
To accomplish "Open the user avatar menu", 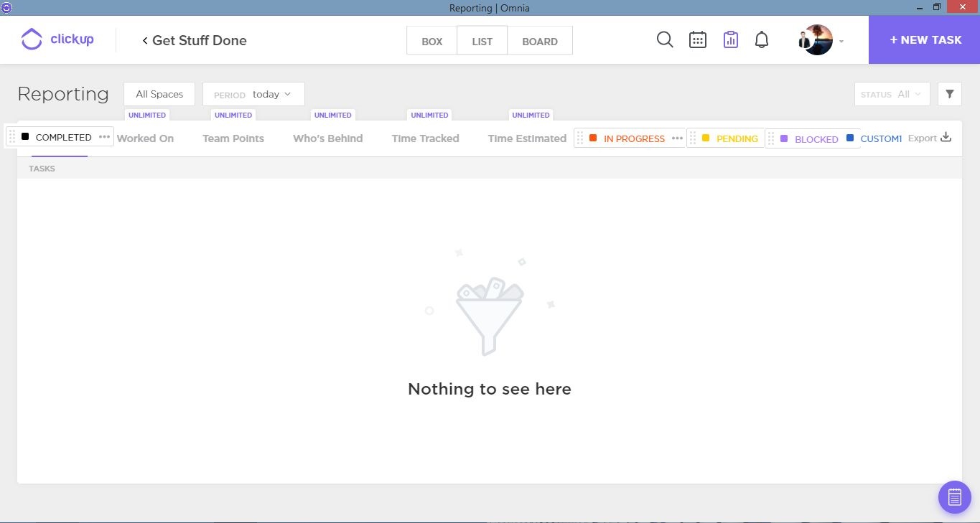I will click(x=816, y=40).
